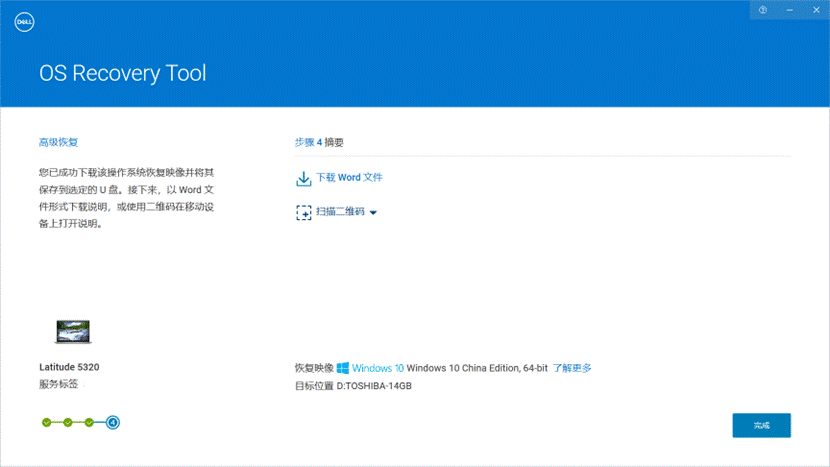Click the Latitude 5320 model name

(69, 367)
